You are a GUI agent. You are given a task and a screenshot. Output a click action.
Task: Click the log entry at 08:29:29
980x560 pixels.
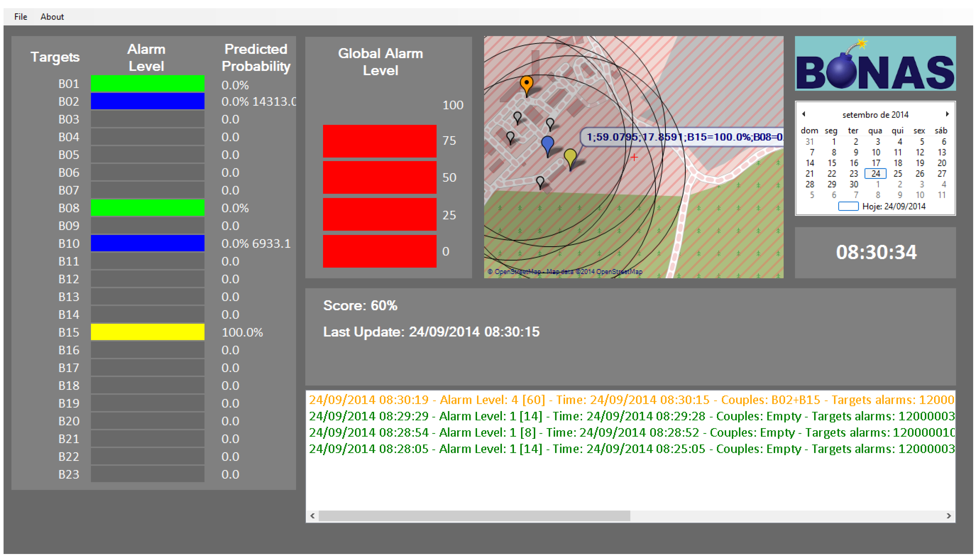631,416
